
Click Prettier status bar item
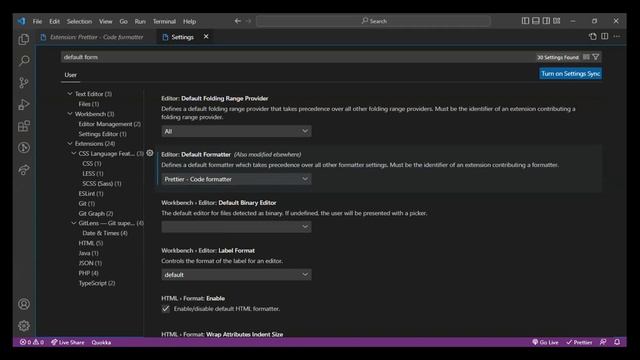tap(579, 342)
